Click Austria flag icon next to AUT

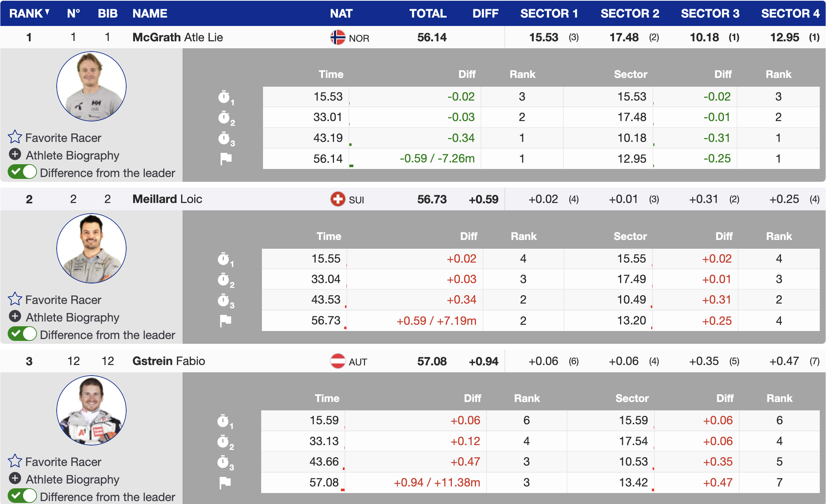tap(338, 361)
